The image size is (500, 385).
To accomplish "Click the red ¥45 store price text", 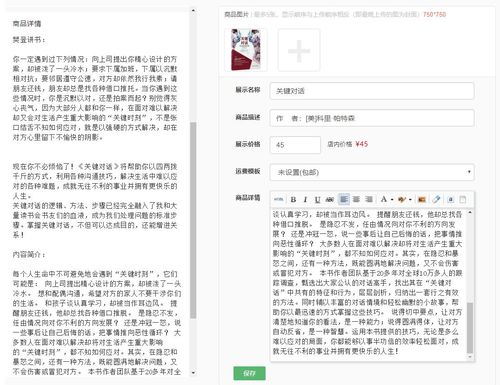I will coord(362,144).
